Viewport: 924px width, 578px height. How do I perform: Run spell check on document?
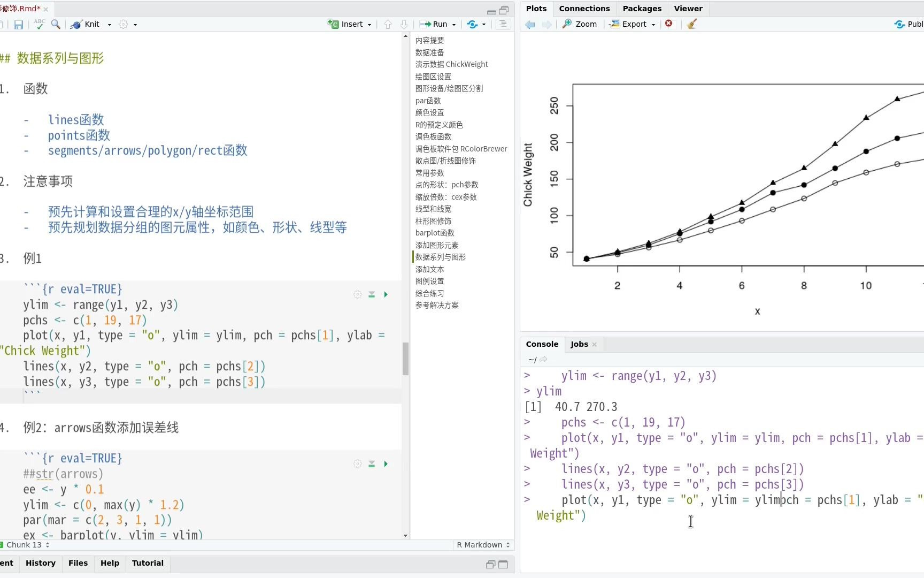(x=39, y=24)
